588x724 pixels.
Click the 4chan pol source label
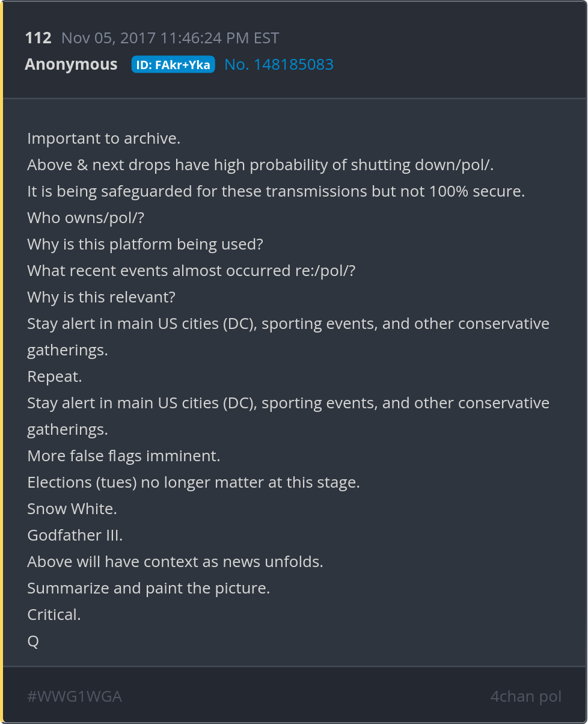click(525, 696)
